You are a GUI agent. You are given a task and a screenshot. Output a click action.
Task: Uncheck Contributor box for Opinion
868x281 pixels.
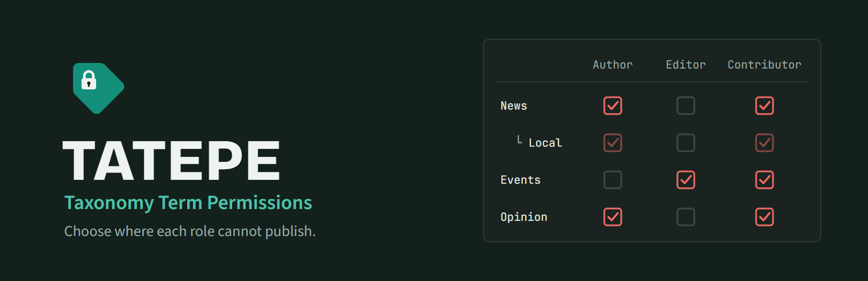click(x=765, y=217)
